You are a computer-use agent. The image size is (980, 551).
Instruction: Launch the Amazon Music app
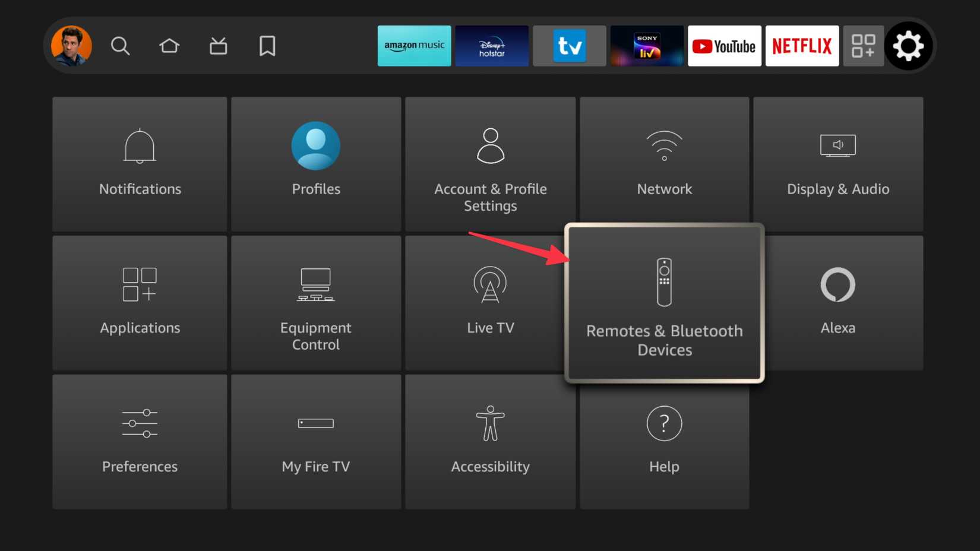coord(414,46)
